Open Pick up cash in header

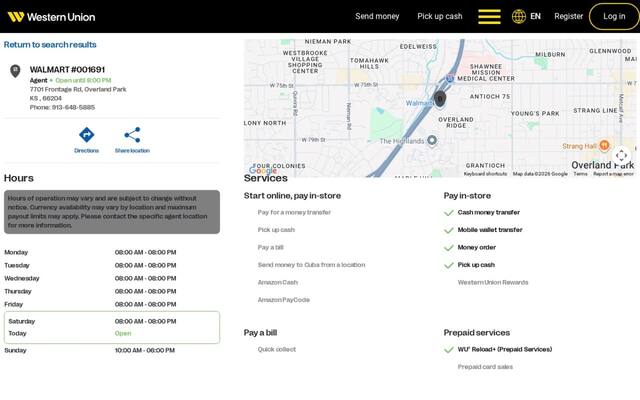click(440, 16)
